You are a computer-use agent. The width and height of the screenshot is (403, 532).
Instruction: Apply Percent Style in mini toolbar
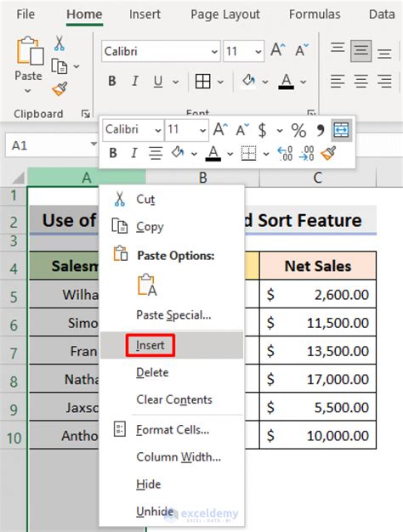298,130
